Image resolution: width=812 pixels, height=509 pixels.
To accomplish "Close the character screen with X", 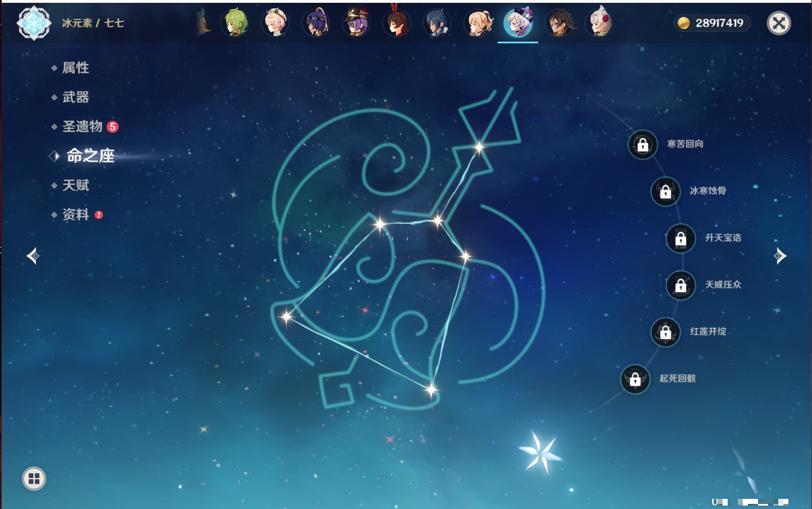I will [x=779, y=23].
